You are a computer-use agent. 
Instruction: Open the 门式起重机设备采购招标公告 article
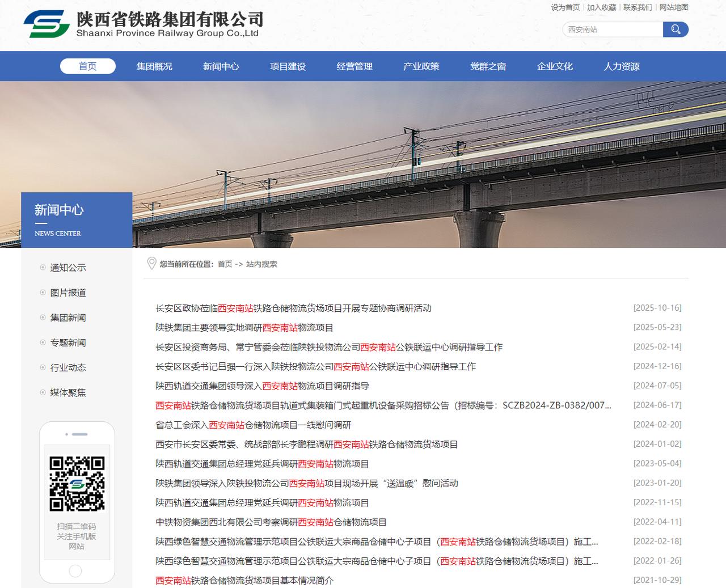383,405
